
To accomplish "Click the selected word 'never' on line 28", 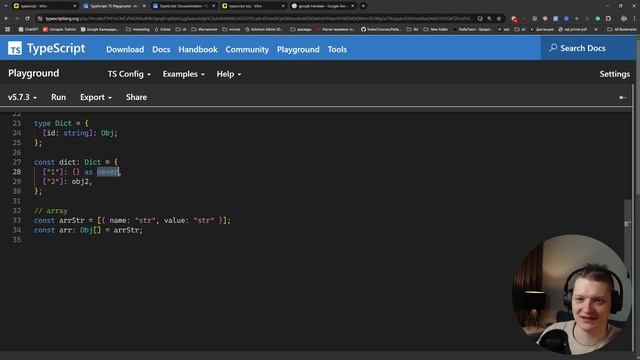I will point(107,172).
